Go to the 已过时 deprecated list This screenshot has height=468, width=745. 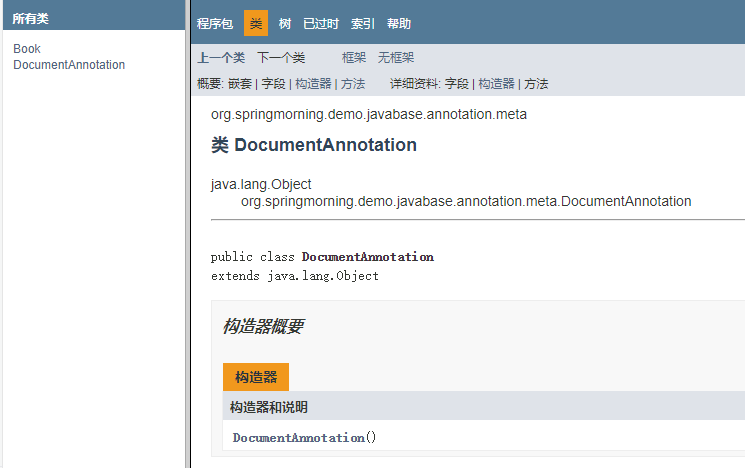tap(321, 24)
